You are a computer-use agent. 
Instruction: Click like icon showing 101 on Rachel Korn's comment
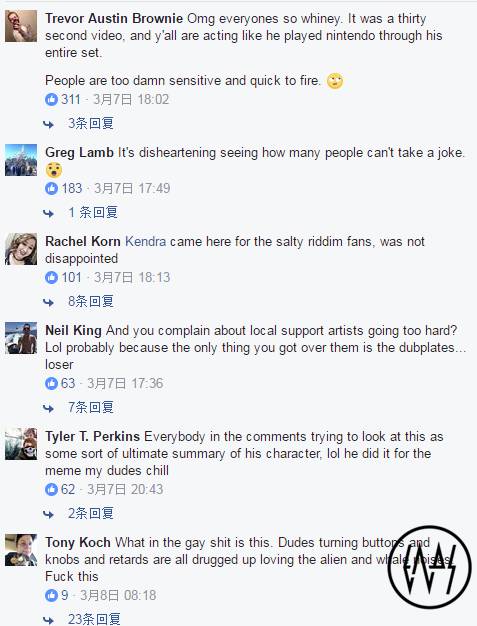tap(51, 277)
